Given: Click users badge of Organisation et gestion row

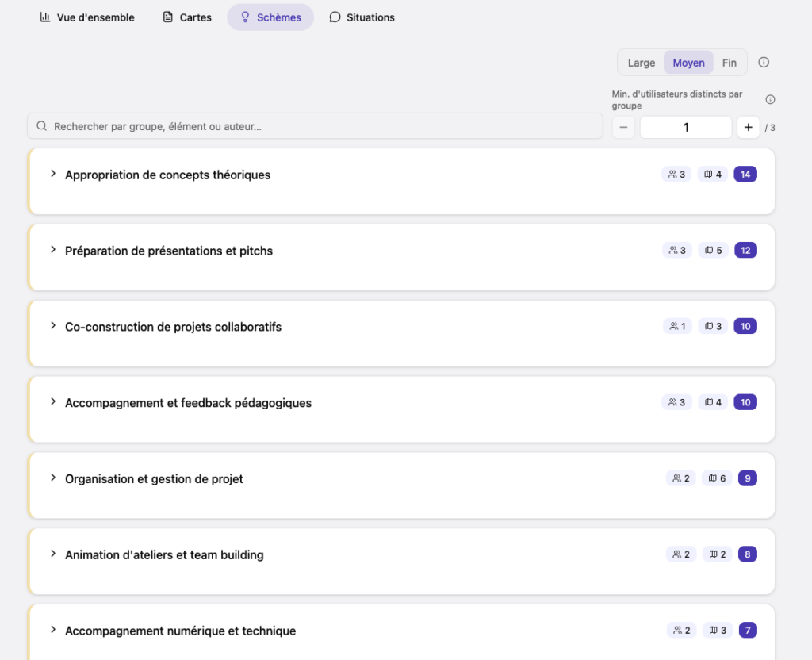Looking at the screenshot, I should click(x=681, y=478).
